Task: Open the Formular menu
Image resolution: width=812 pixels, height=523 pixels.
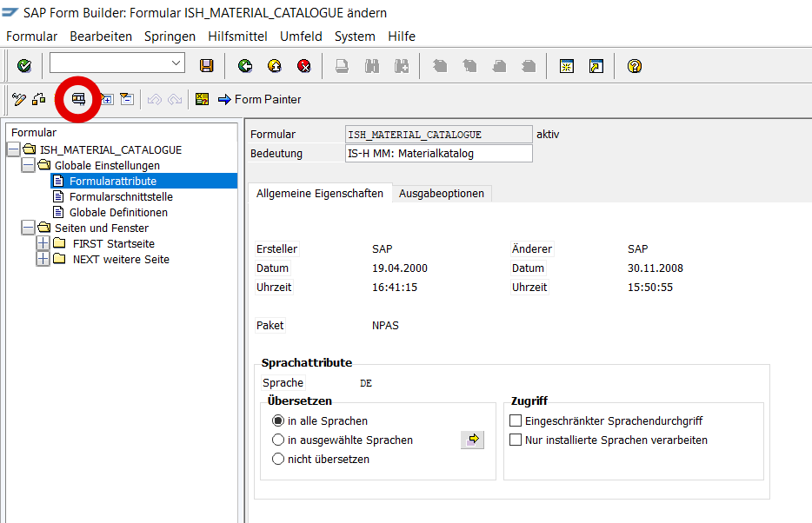Action: (31, 36)
